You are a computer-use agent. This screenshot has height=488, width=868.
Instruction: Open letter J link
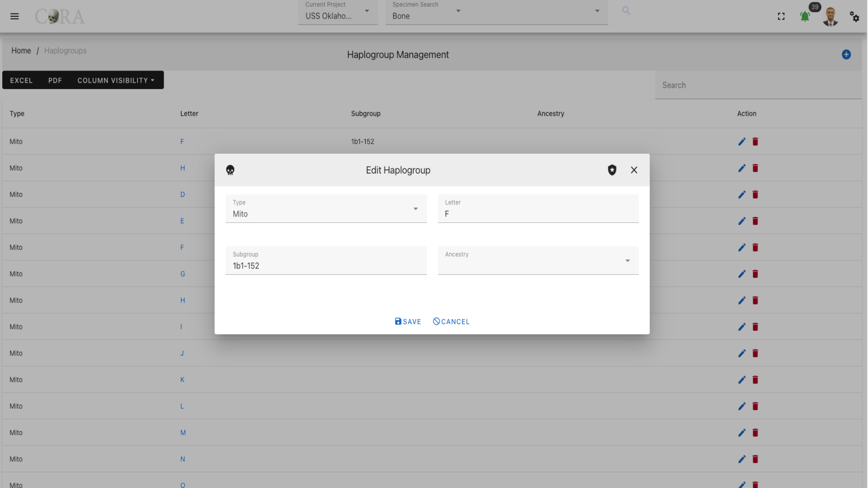click(x=182, y=353)
